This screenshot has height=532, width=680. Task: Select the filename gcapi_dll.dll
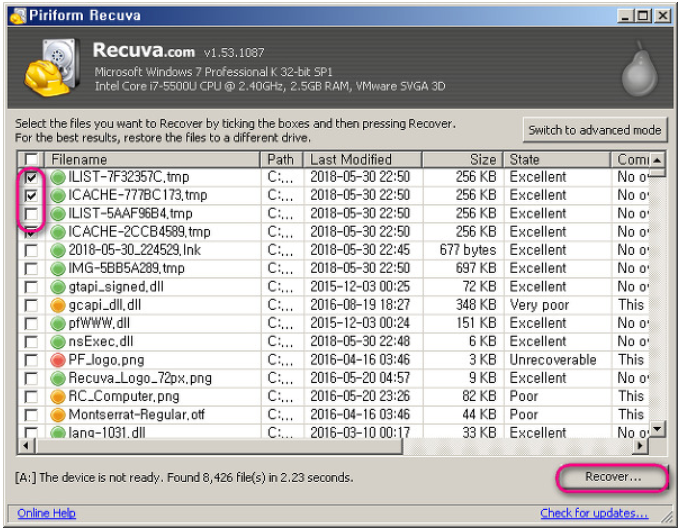tap(105, 305)
